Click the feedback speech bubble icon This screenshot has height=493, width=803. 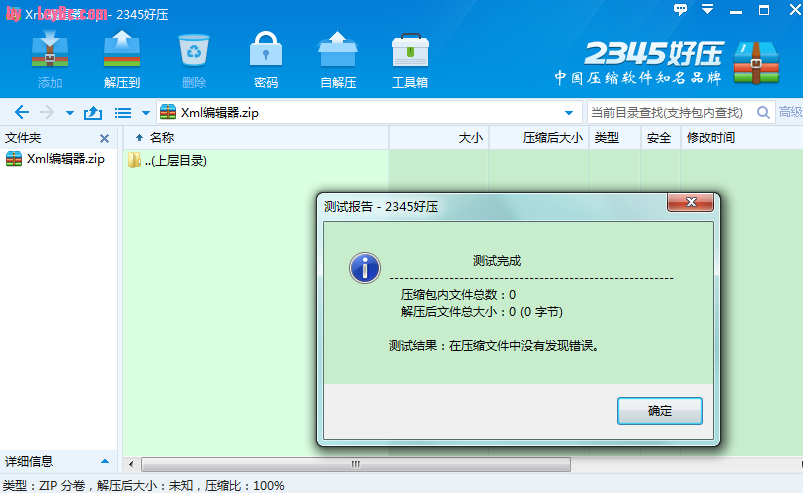(x=680, y=9)
